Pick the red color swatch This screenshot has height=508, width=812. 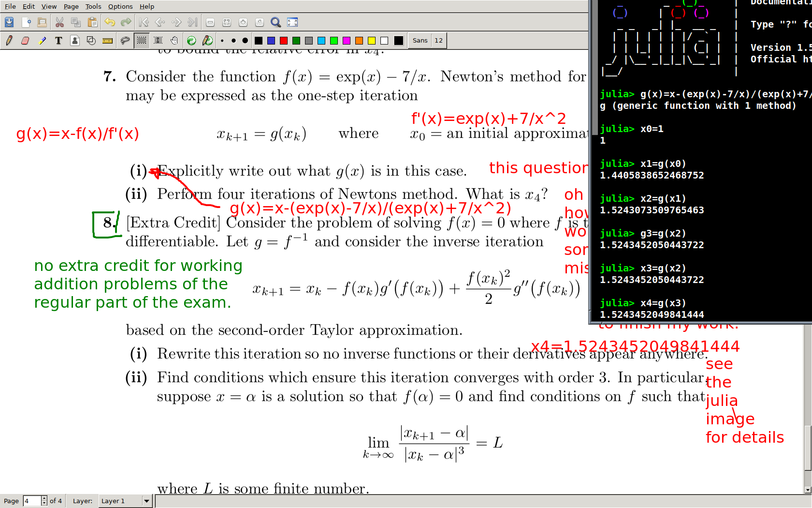click(x=284, y=41)
